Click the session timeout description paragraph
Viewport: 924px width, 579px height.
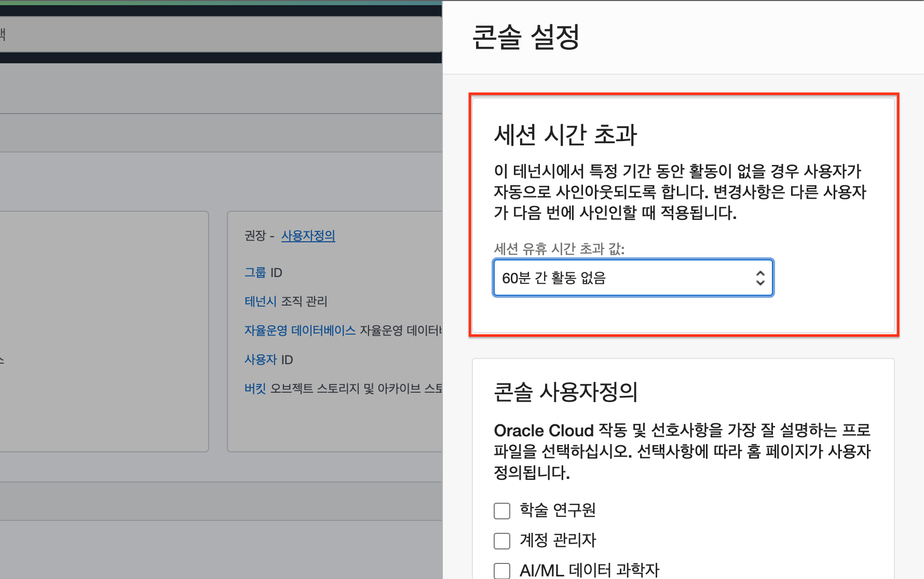coord(680,192)
